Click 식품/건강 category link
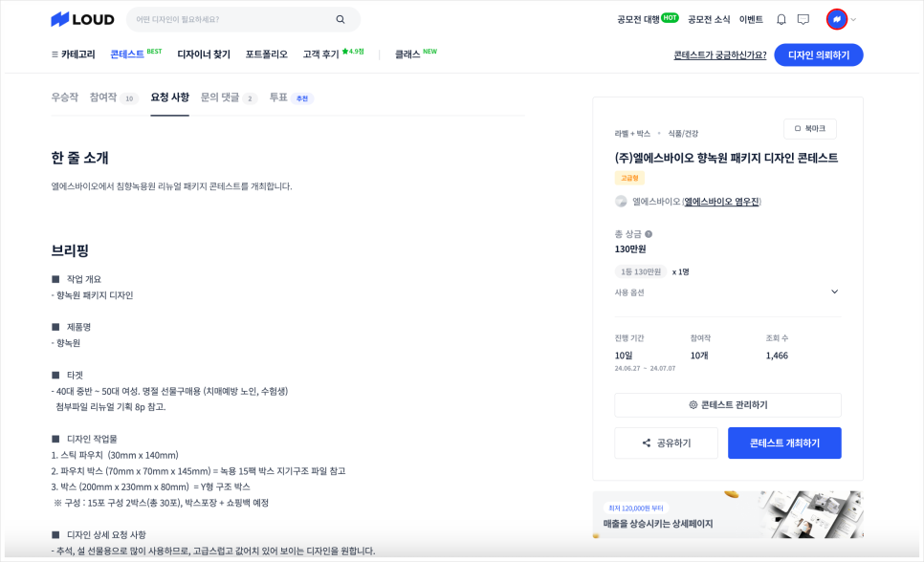The image size is (924, 562). click(683, 134)
